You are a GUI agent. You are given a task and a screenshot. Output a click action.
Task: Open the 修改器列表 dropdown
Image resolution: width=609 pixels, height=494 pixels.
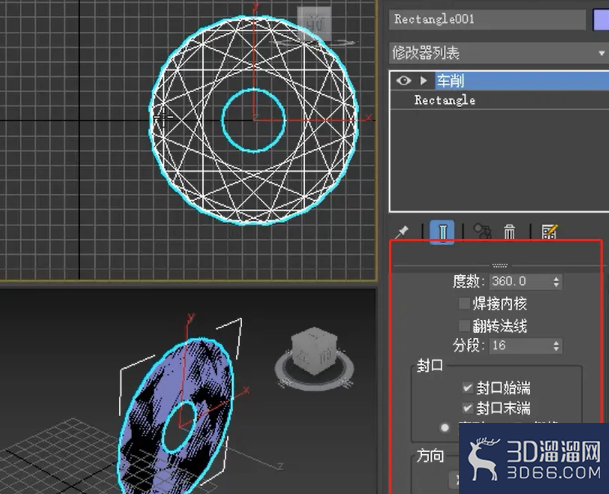tap(498, 53)
